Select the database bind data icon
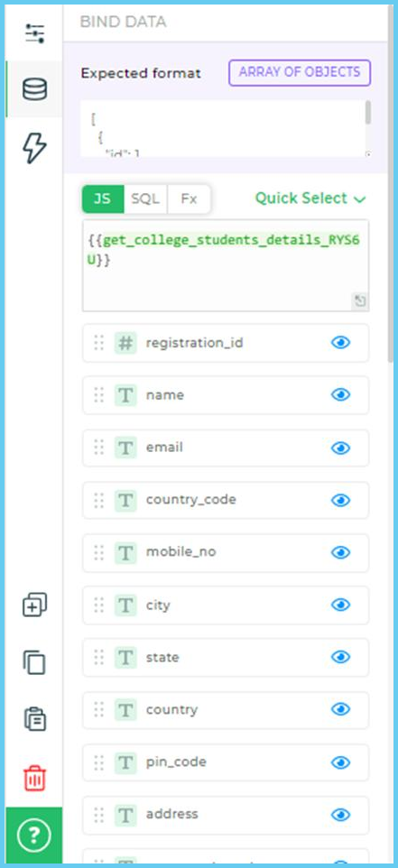 coord(35,89)
